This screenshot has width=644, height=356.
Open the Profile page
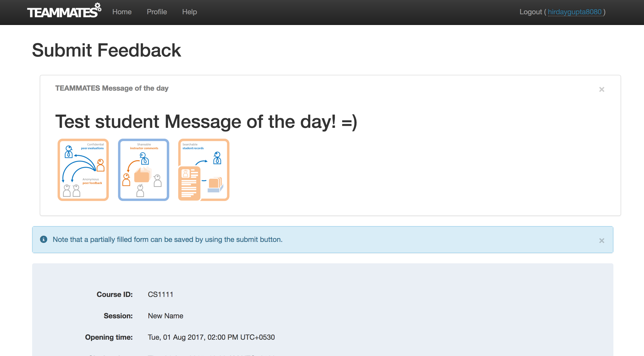[157, 12]
